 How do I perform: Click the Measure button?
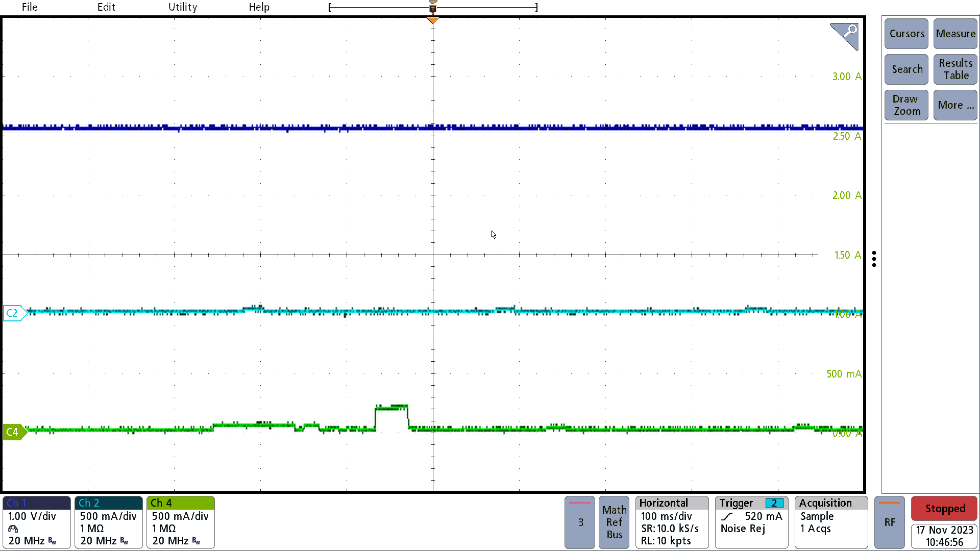point(955,34)
